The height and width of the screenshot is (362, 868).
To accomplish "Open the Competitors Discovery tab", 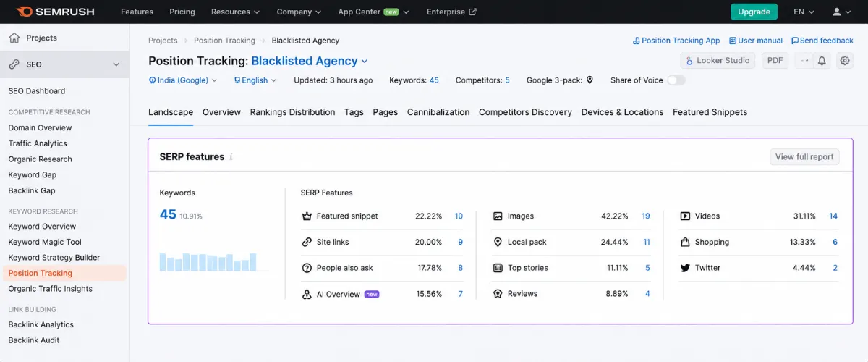I will (x=525, y=112).
